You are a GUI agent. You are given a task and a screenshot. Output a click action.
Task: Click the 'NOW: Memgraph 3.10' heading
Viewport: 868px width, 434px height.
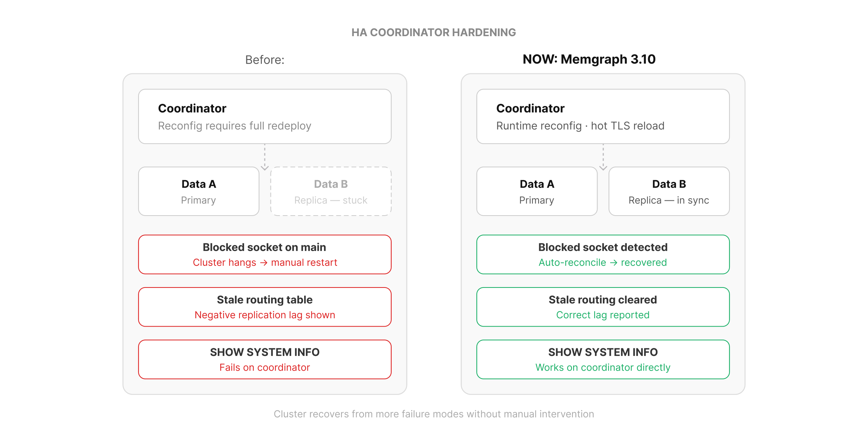(x=589, y=59)
